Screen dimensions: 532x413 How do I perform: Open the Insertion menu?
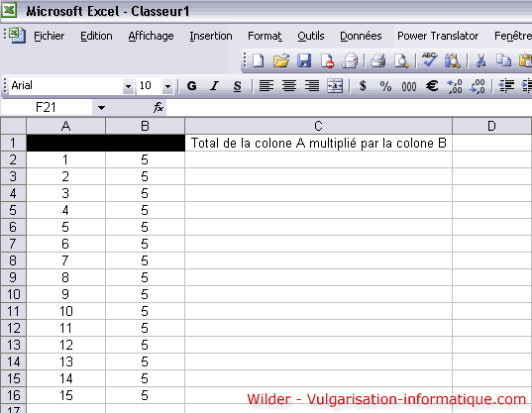211,36
